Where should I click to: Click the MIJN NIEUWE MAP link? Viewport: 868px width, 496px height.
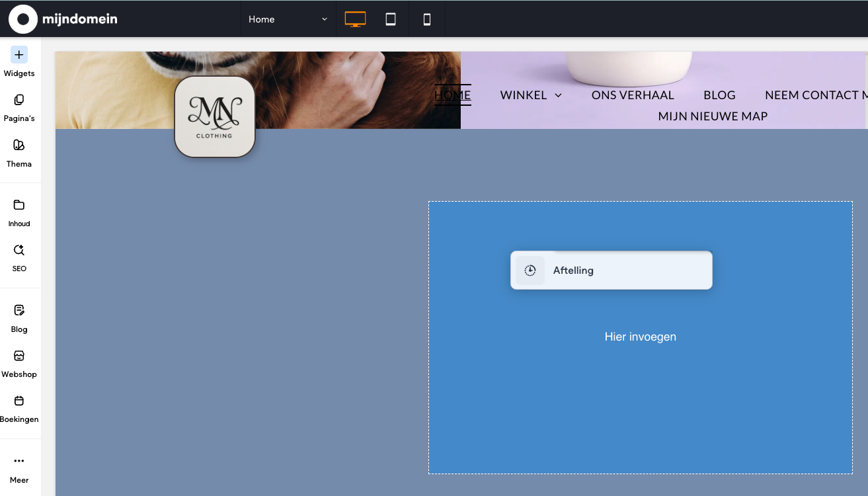click(713, 116)
